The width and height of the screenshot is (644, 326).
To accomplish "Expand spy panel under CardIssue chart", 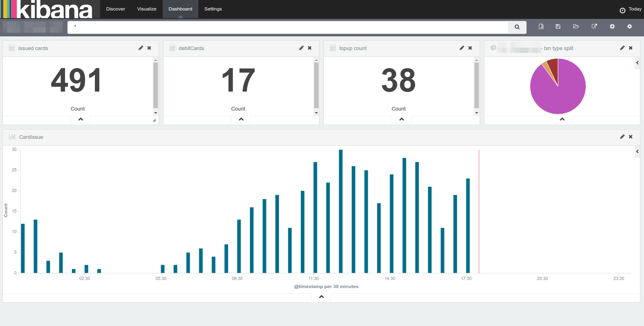I will (x=321, y=297).
